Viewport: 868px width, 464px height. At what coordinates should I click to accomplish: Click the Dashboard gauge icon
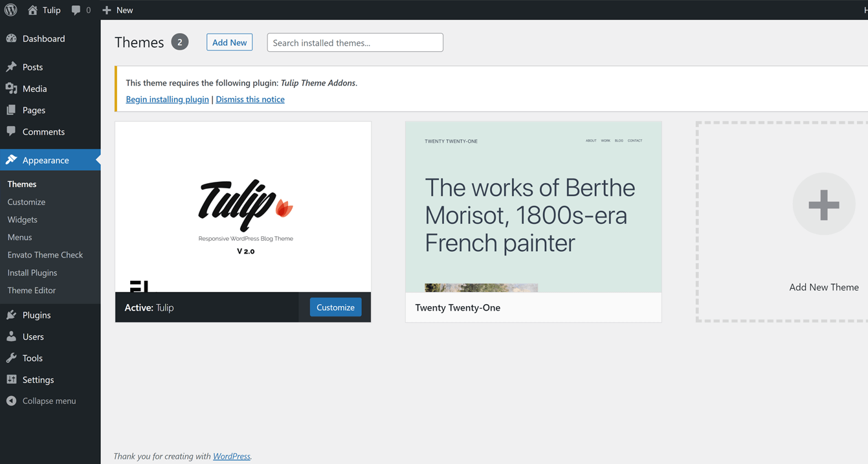point(11,38)
